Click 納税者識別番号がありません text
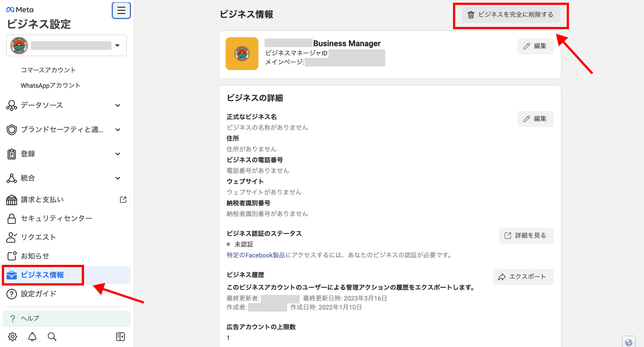This screenshot has height=347, width=644. tap(267, 214)
